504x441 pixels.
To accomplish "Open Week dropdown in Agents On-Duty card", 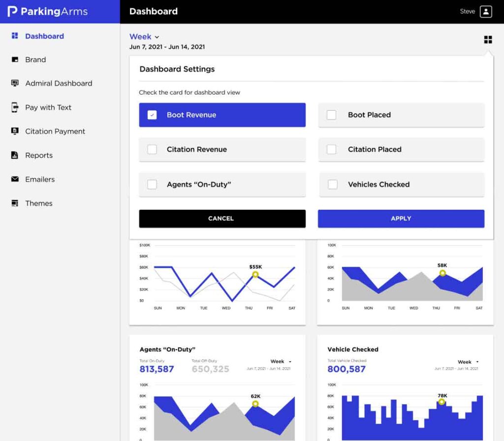I will [x=281, y=362].
